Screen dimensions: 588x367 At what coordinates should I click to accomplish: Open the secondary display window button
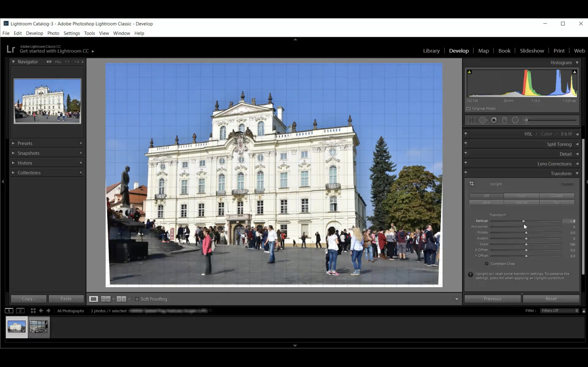click(20, 311)
